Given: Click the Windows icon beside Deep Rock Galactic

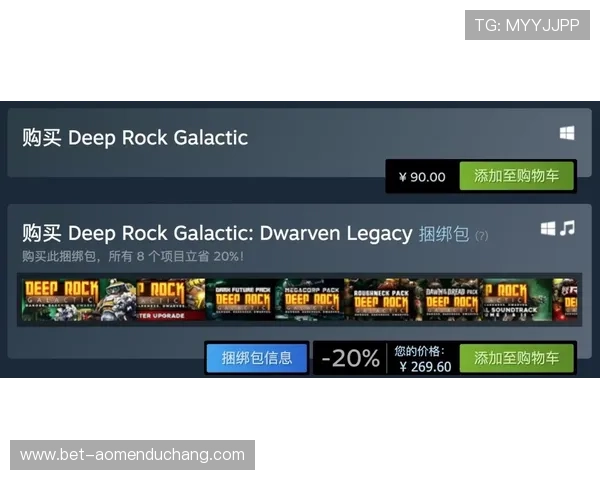Looking at the screenshot, I should pos(567,133).
